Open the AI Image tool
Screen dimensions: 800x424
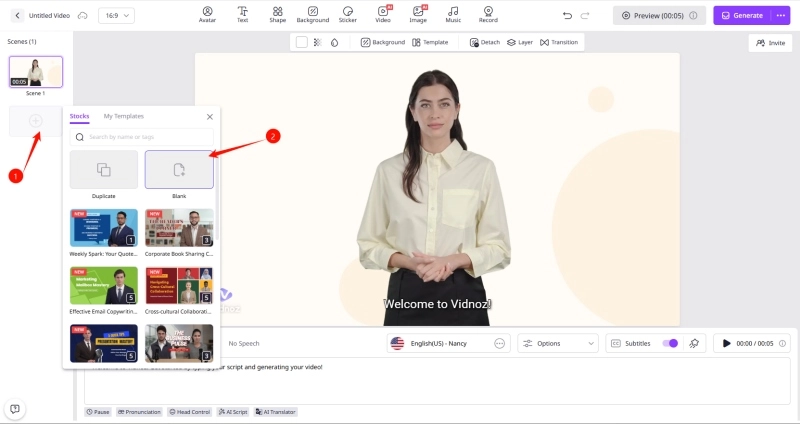(418, 15)
